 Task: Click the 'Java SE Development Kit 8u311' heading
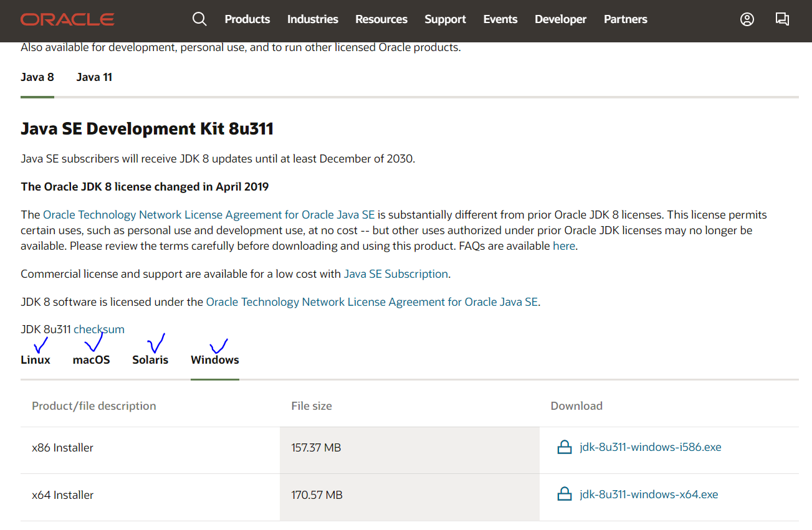click(147, 129)
